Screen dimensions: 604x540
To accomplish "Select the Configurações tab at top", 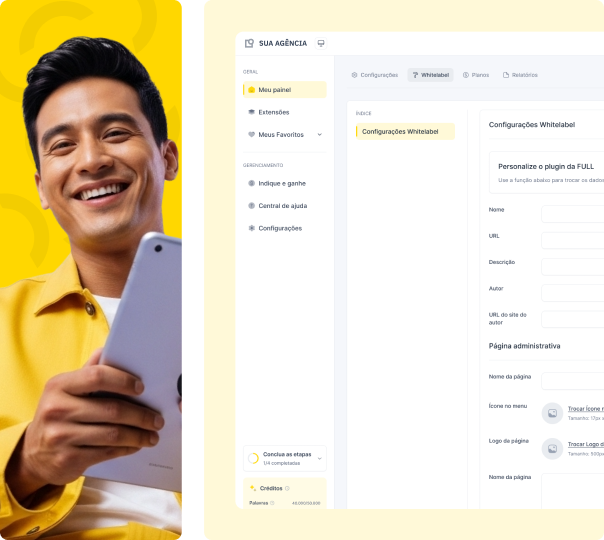I will pyautogui.click(x=375, y=75).
